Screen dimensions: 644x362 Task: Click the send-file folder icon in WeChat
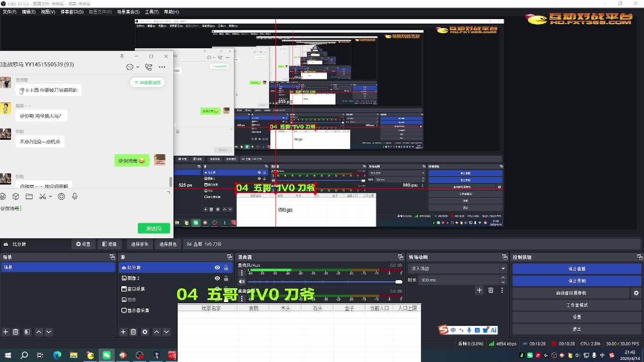tap(29, 196)
